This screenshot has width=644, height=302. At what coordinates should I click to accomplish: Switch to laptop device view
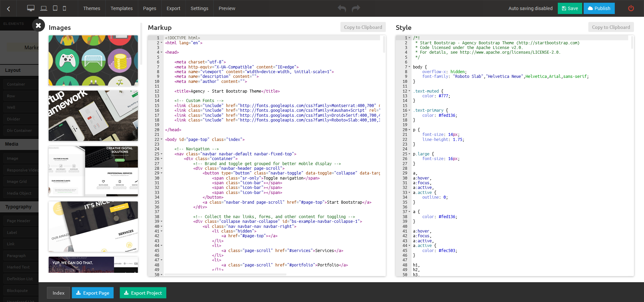pos(44,8)
